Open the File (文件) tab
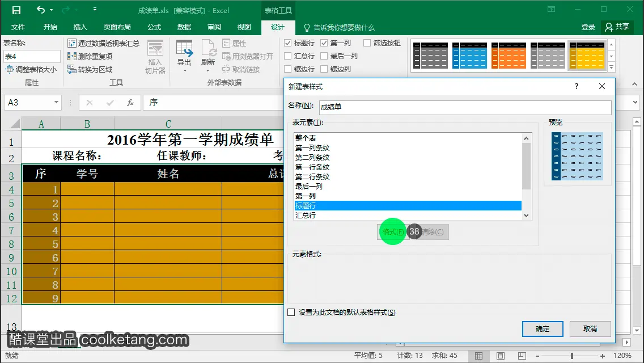Screen dimensions: 644x363 point(18,27)
